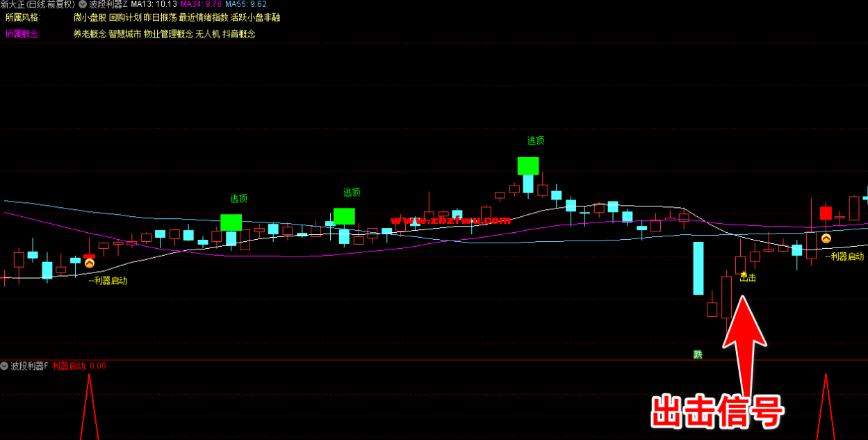
Task: Click the MA13 indicator value label
Action: (154, 4)
